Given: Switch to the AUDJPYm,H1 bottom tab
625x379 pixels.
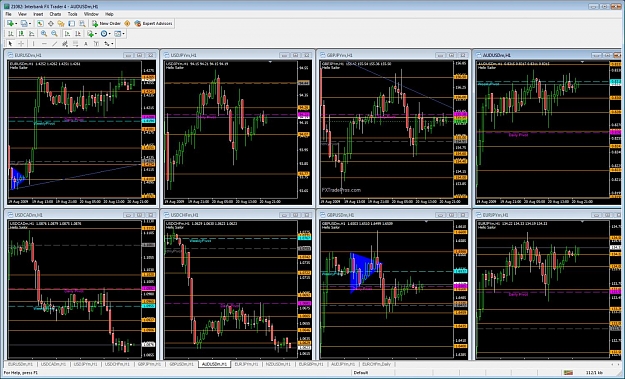Looking at the screenshot, I should [343, 364].
